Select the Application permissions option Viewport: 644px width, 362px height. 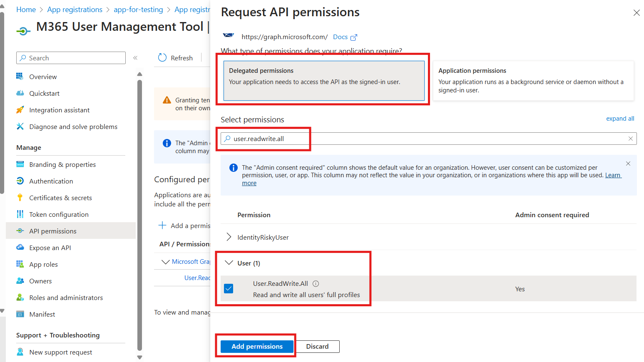533,81
